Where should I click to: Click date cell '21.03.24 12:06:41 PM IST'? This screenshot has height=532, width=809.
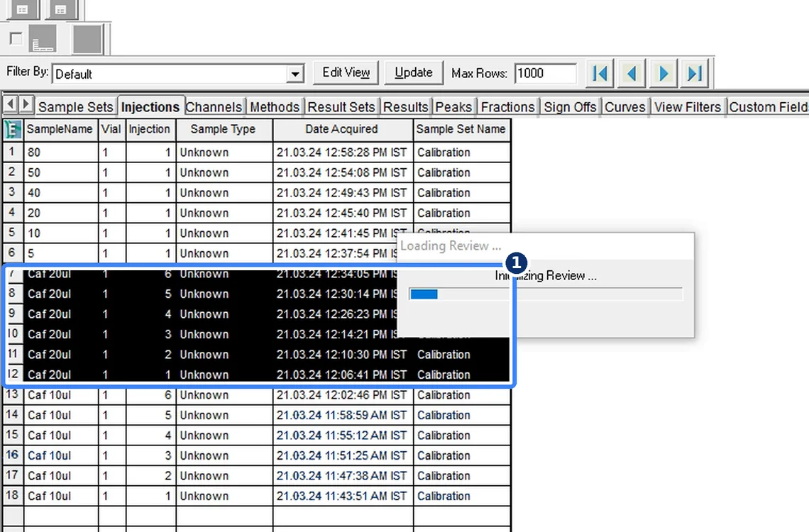tap(341, 375)
